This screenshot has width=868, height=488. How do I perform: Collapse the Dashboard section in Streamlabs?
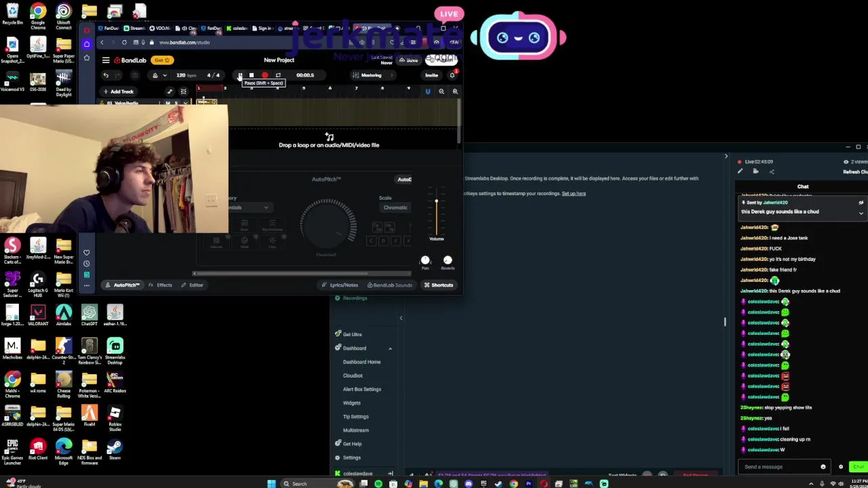click(x=390, y=348)
